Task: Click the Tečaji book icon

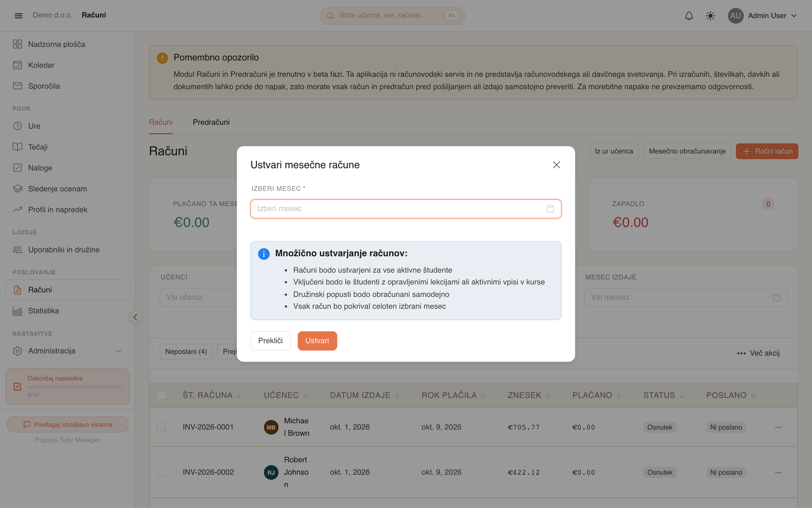Action: (x=17, y=147)
